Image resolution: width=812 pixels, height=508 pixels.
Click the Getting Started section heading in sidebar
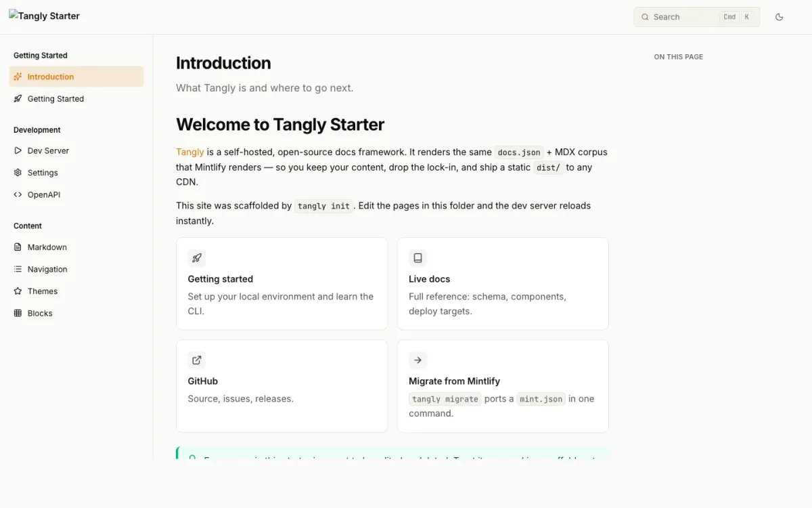click(x=41, y=56)
